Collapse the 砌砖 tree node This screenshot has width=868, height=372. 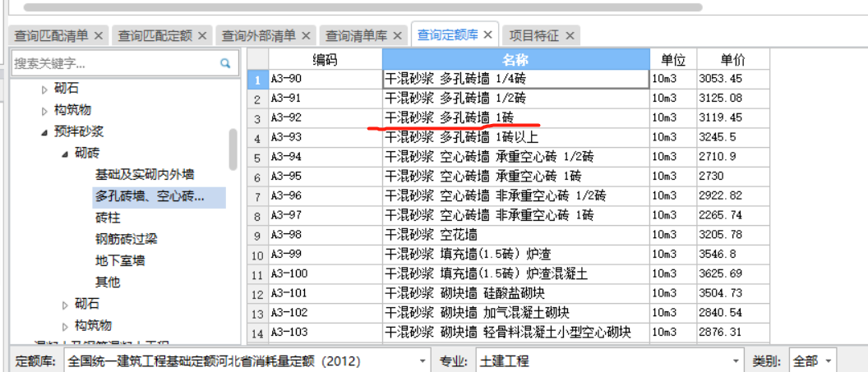[x=64, y=153]
